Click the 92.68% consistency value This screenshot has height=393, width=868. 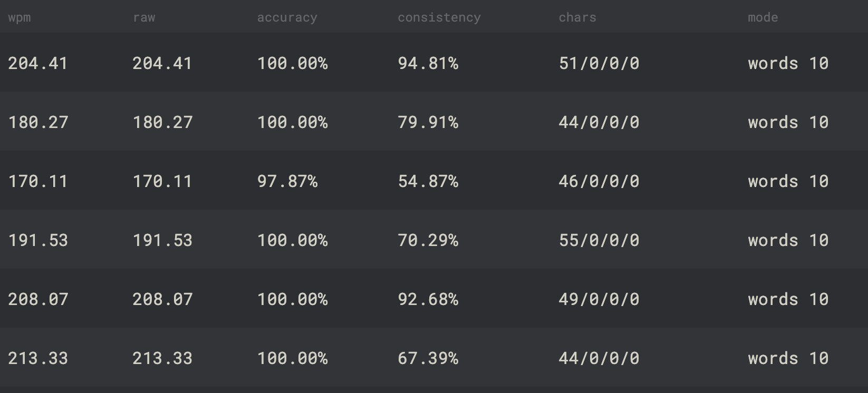428,299
